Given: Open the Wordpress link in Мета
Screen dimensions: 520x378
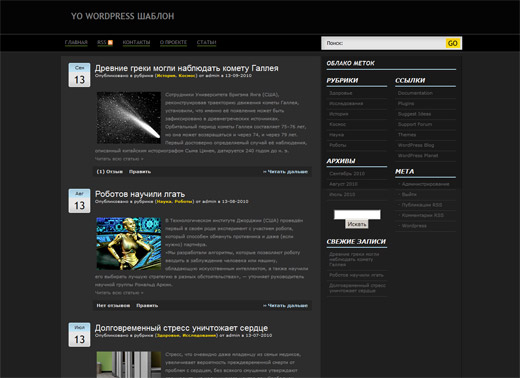Looking at the screenshot, I should point(414,226).
